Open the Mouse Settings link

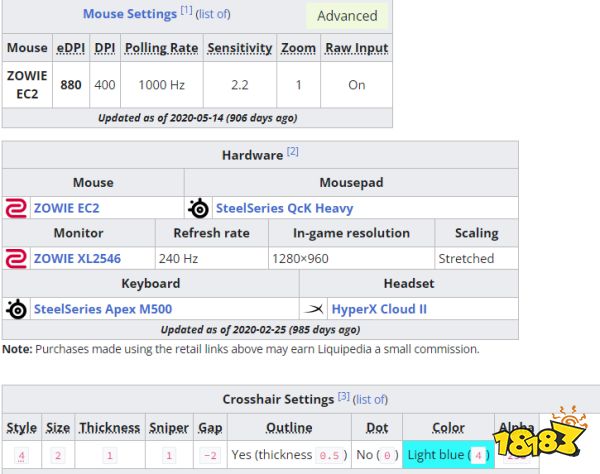pos(130,14)
